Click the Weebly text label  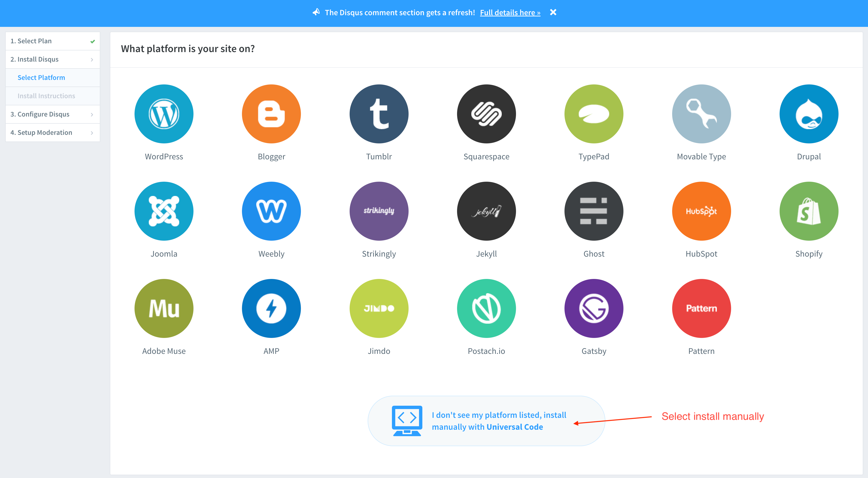(x=271, y=254)
